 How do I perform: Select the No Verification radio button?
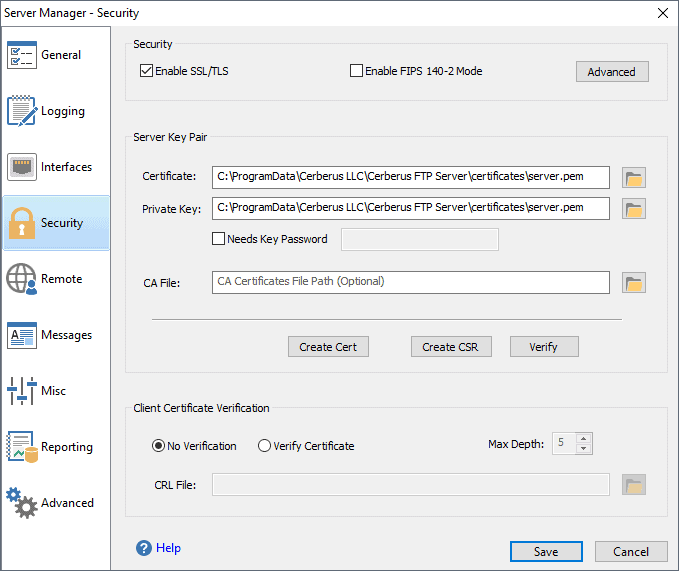158,445
